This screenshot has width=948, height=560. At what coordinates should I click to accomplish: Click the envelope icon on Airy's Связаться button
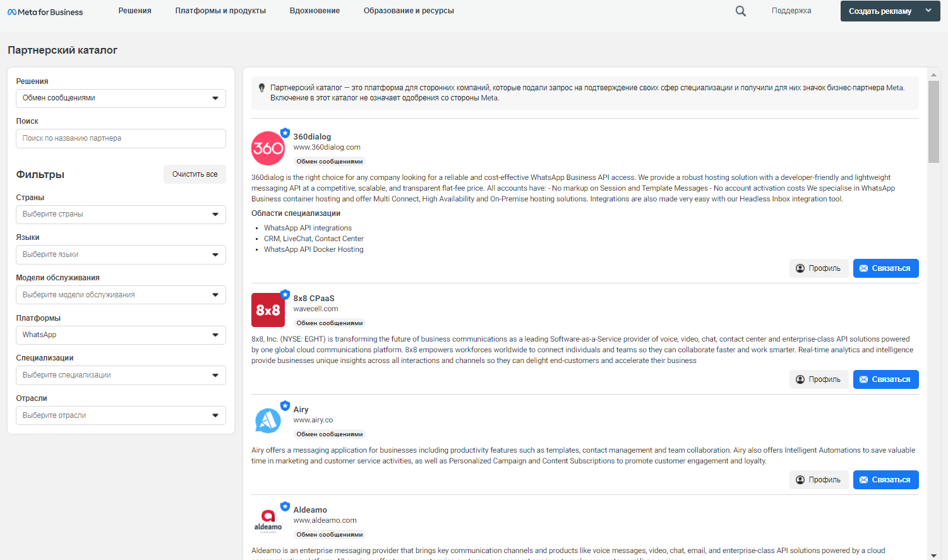pos(865,479)
